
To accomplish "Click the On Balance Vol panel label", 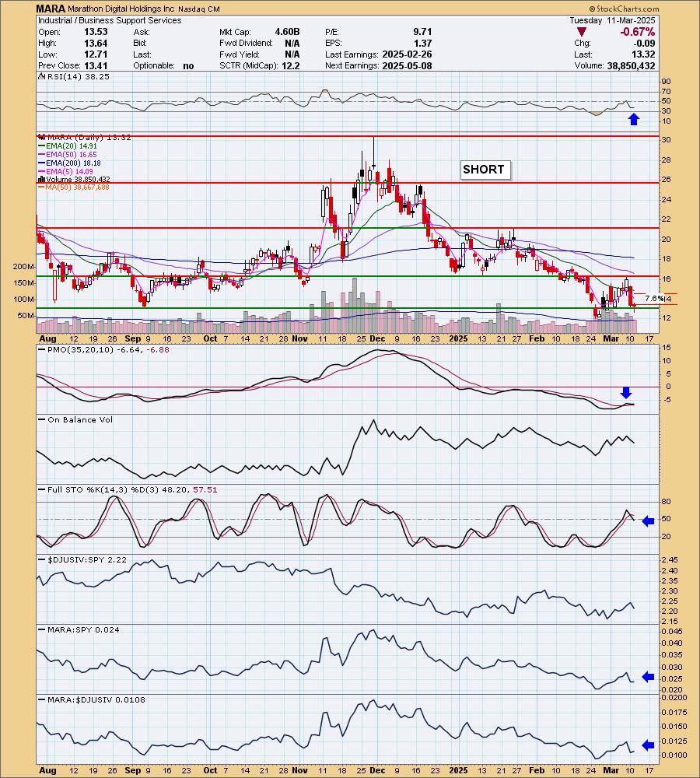I will [x=80, y=420].
